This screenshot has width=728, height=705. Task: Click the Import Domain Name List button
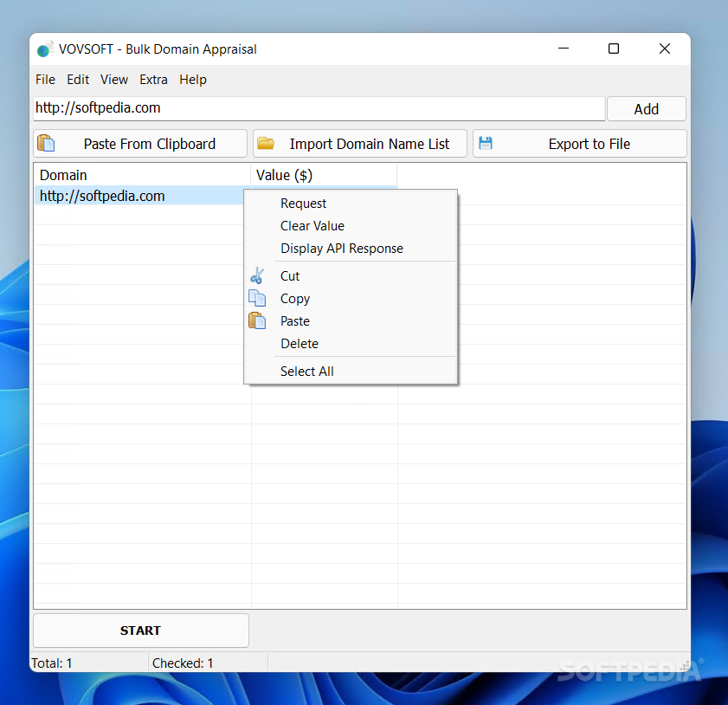[360, 144]
